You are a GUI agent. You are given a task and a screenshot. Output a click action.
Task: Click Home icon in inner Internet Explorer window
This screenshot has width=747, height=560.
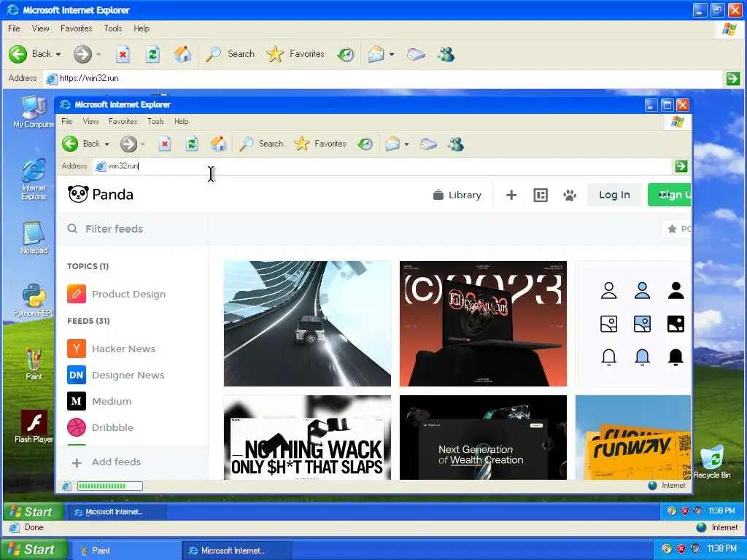(219, 144)
